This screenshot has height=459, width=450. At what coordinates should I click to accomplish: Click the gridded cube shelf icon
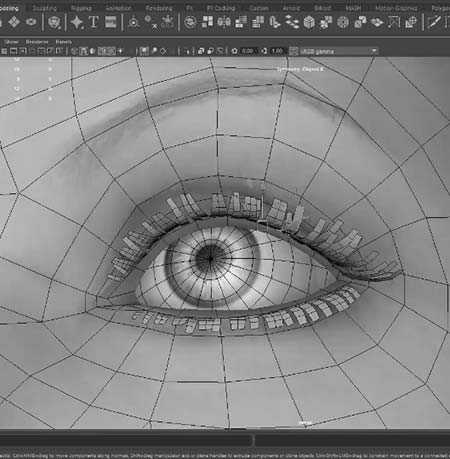click(309, 23)
